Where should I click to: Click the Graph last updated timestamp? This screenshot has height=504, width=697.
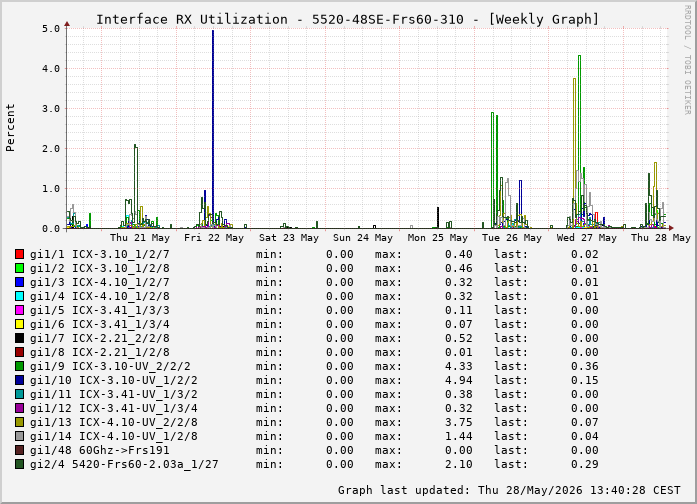(x=509, y=490)
